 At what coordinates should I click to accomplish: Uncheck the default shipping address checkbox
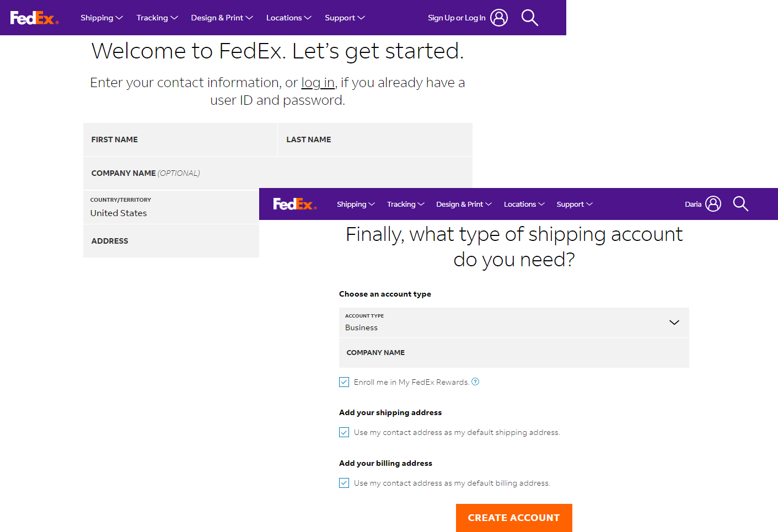click(344, 433)
